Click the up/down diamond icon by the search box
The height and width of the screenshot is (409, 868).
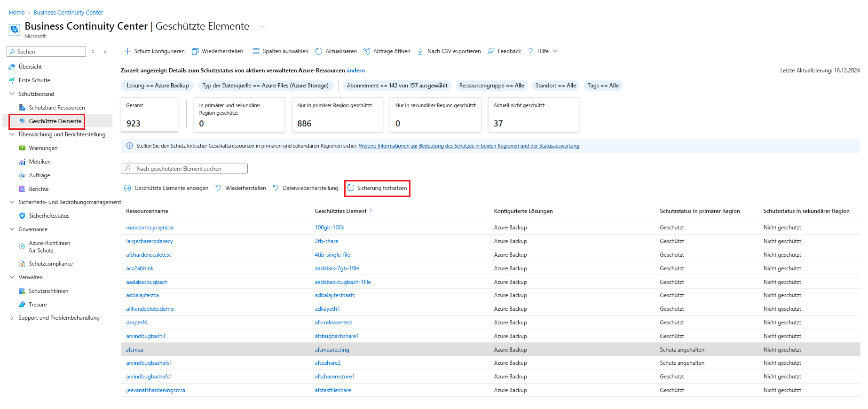(x=93, y=52)
